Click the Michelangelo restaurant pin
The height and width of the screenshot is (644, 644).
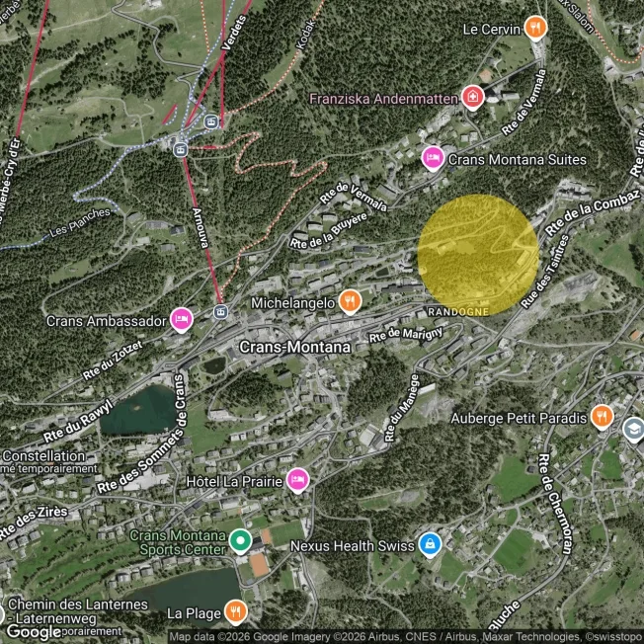350,302
